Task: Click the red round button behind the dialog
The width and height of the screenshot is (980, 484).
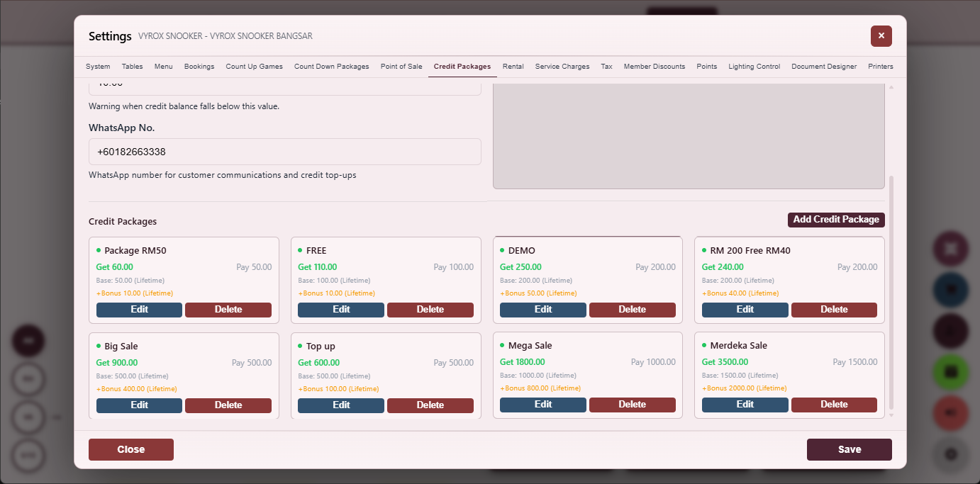Action: click(x=950, y=413)
